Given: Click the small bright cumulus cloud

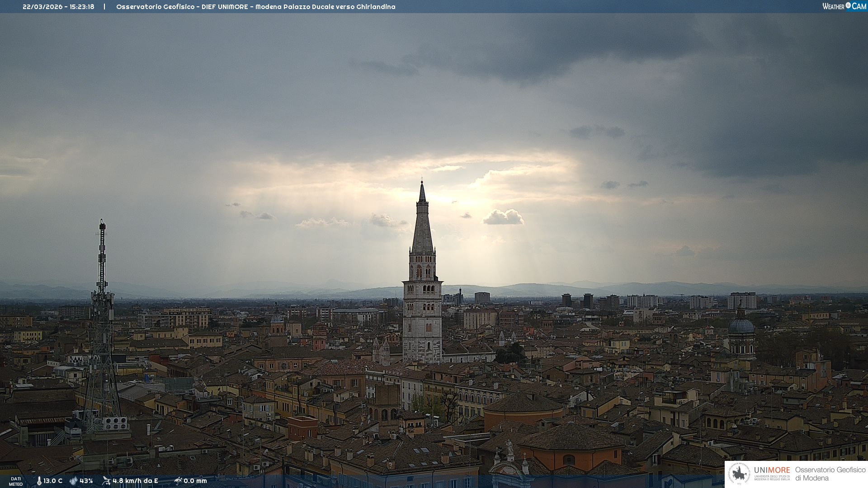Looking at the screenshot, I should pyautogui.click(x=503, y=217).
